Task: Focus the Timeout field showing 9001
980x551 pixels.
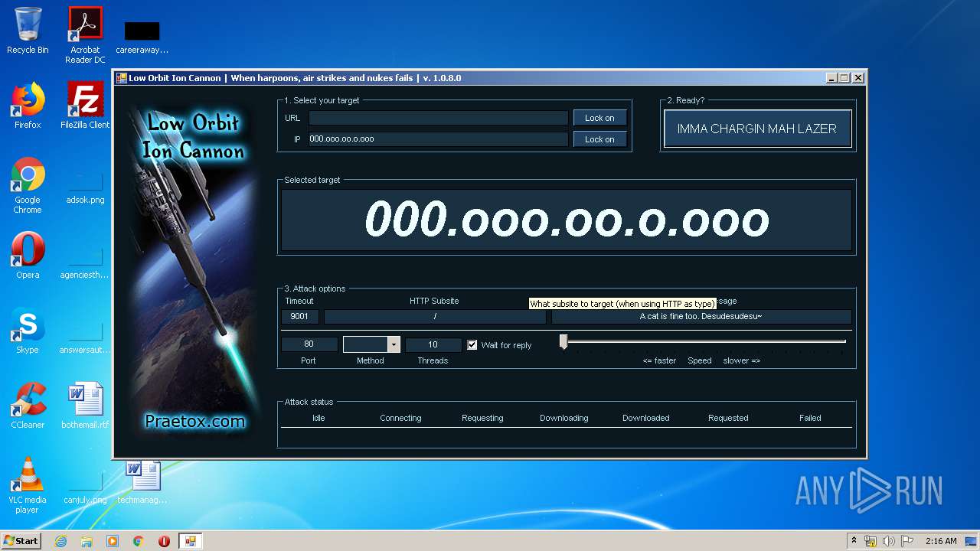Action: click(x=299, y=316)
